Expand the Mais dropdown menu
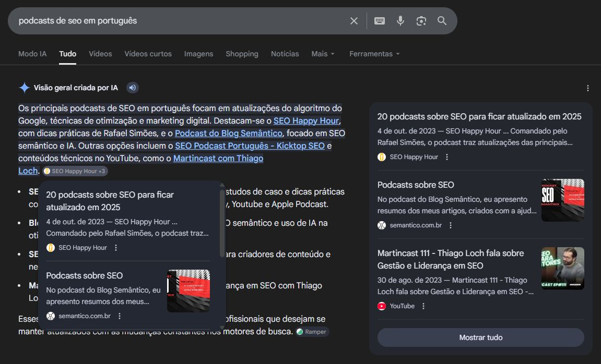601x364 pixels. click(323, 54)
